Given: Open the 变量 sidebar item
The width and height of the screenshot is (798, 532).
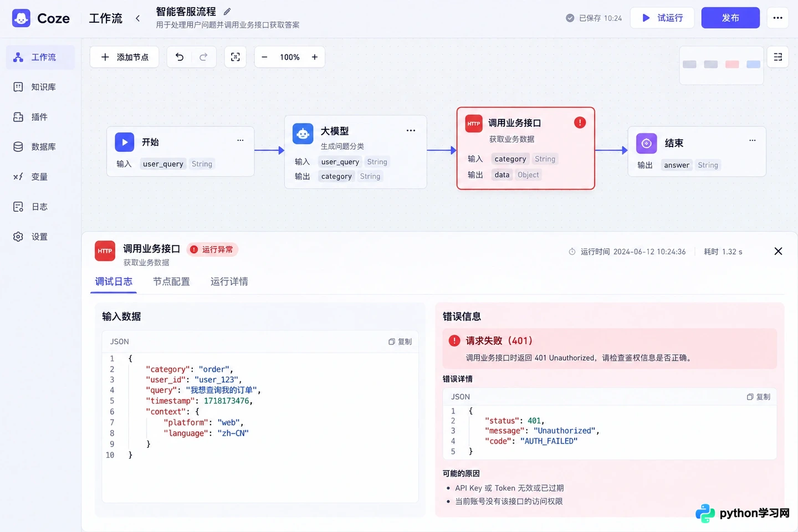Looking at the screenshot, I should pyautogui.click(x=40, y=177).
